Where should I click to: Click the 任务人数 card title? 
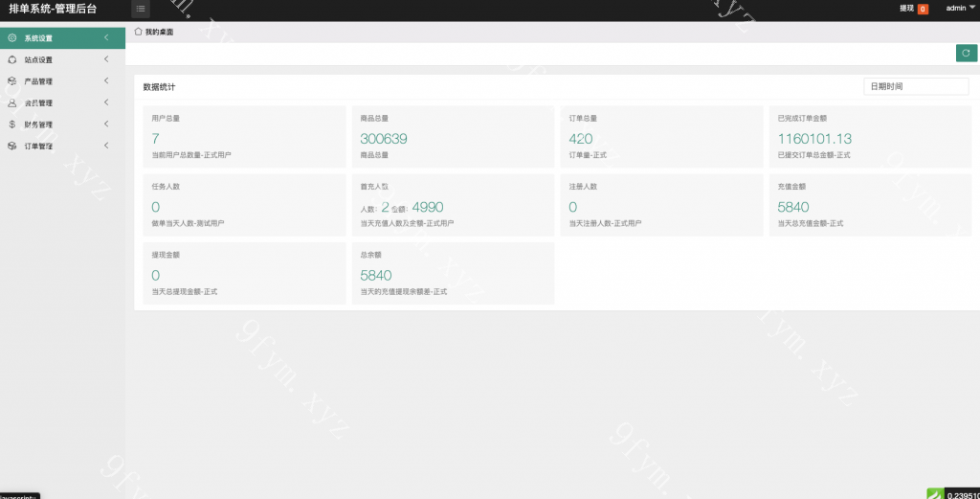point(166,187)
